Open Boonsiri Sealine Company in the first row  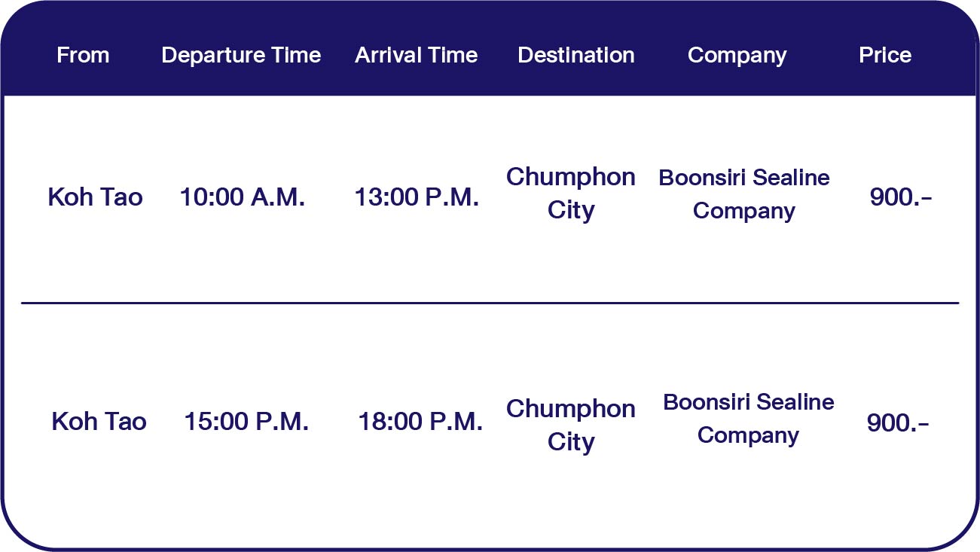(744, 194)
